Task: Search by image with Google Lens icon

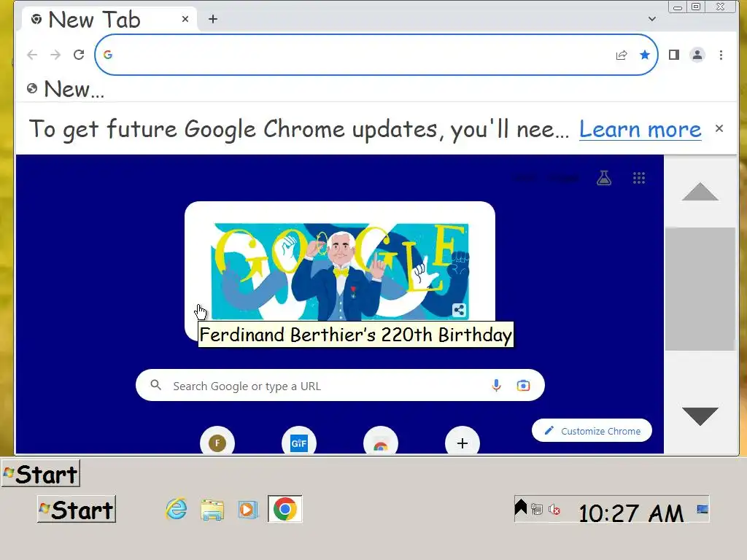Action: (x=523, y=385)
